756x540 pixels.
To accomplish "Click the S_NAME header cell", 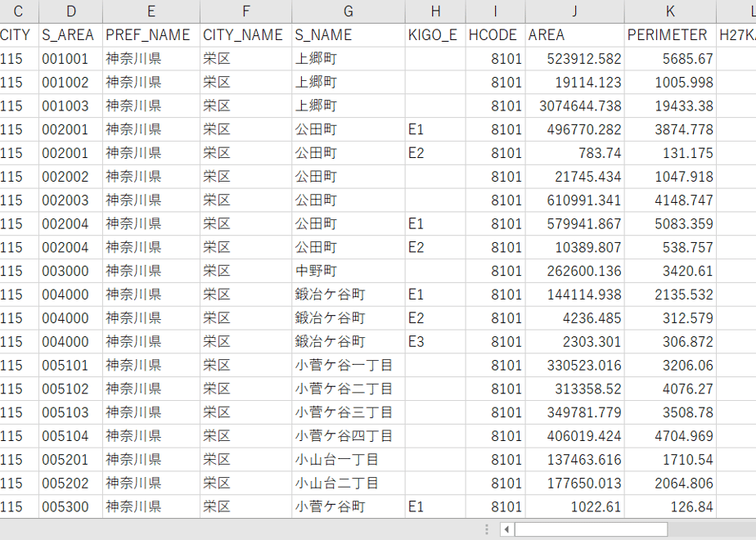I will coord(348,35).
